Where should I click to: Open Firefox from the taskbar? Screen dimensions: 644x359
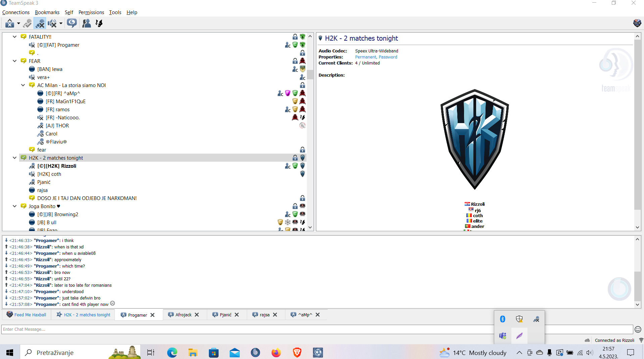(x=276, y=353)
